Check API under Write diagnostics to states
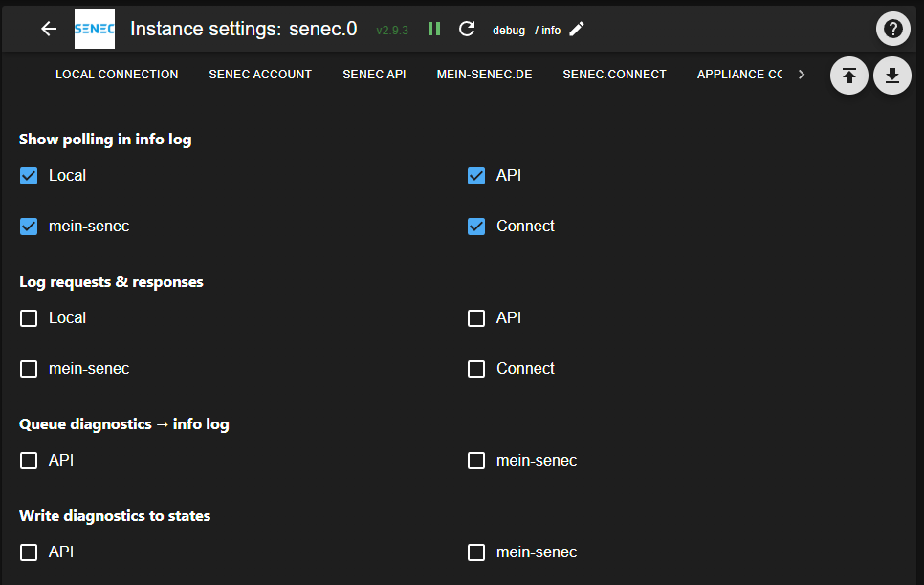 tap(29, 552)
